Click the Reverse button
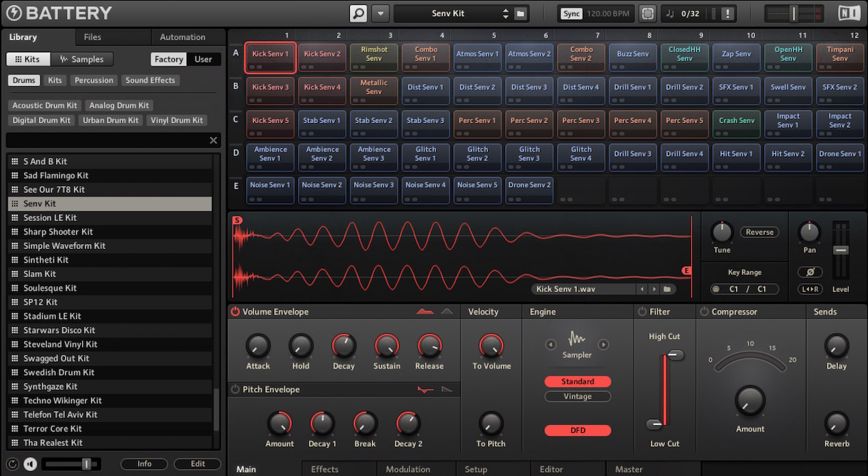Screen dimensions: 868x476 click(x=759, y=232)
